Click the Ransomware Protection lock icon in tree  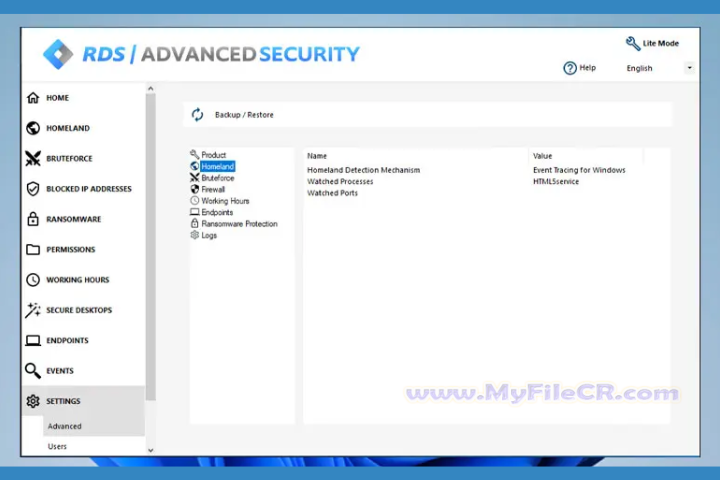click(195, 224)
